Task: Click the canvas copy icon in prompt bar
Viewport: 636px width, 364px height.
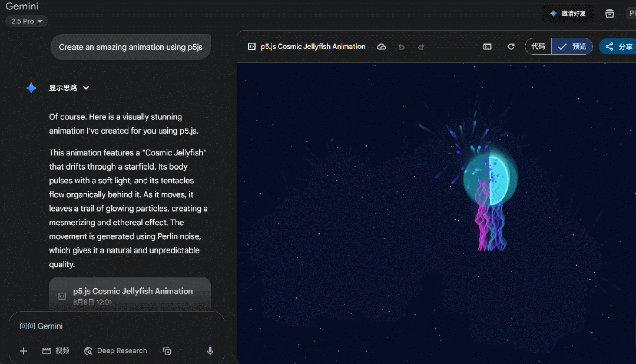Action: click(x=167, y=351)
